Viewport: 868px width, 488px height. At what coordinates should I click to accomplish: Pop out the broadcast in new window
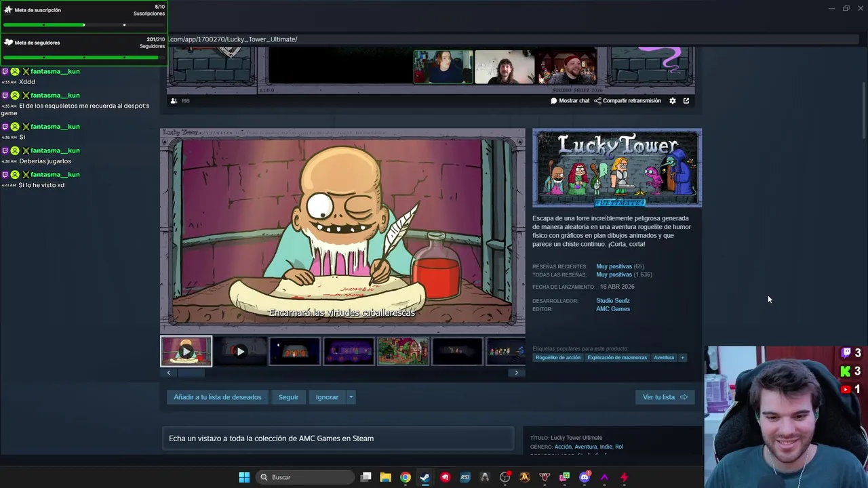click(686, 101)
